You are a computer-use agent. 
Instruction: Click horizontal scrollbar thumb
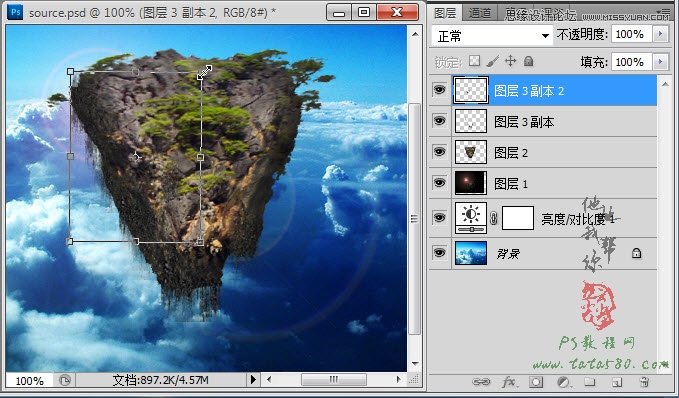pyautogui.click(x=333, y=380)
